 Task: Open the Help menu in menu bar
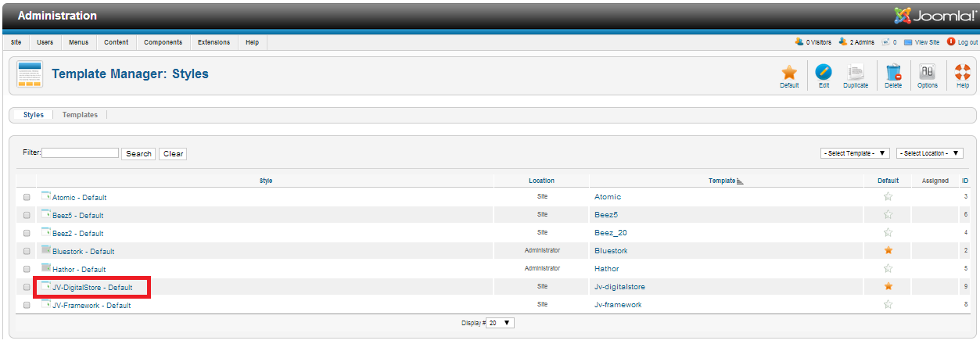[x=252, y=42]
